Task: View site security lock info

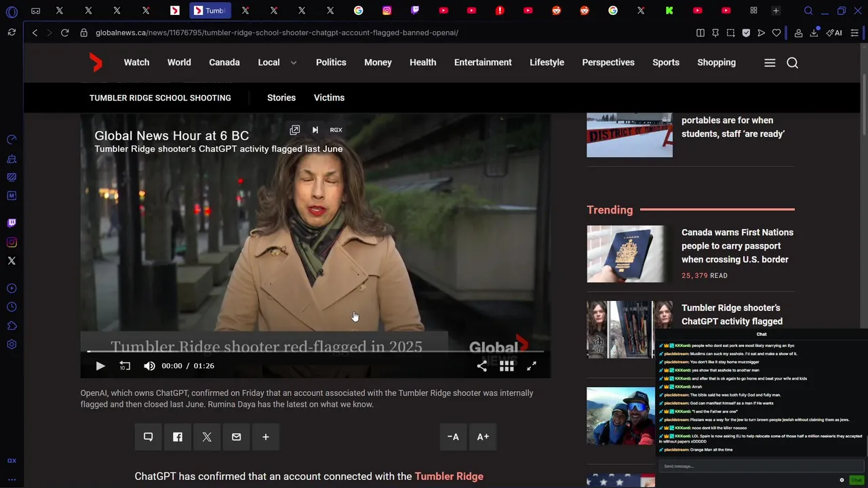Action: tap(84, 33)
